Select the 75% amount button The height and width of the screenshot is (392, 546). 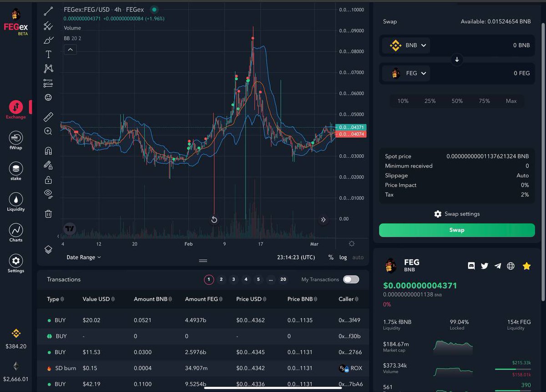(x=484, y=101)
